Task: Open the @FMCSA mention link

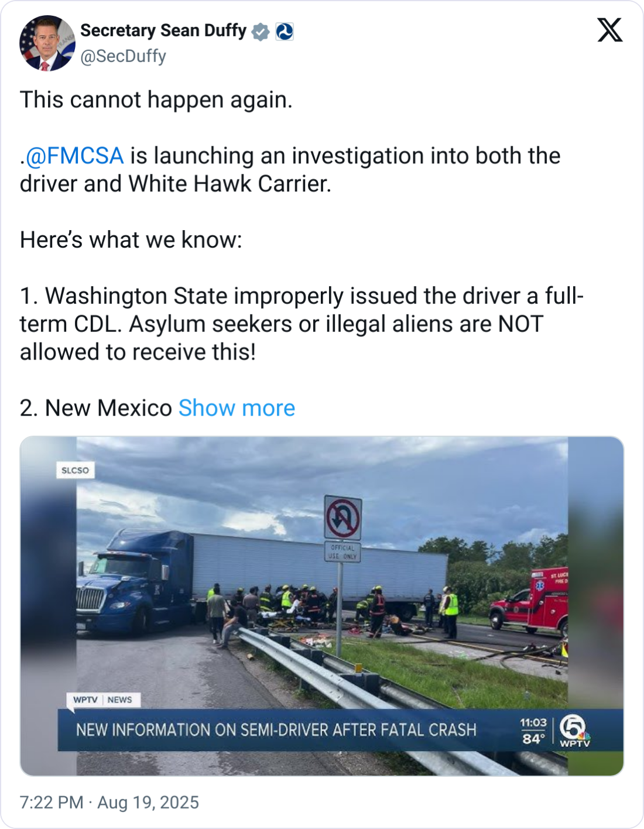Action: [x=74, y=156]
